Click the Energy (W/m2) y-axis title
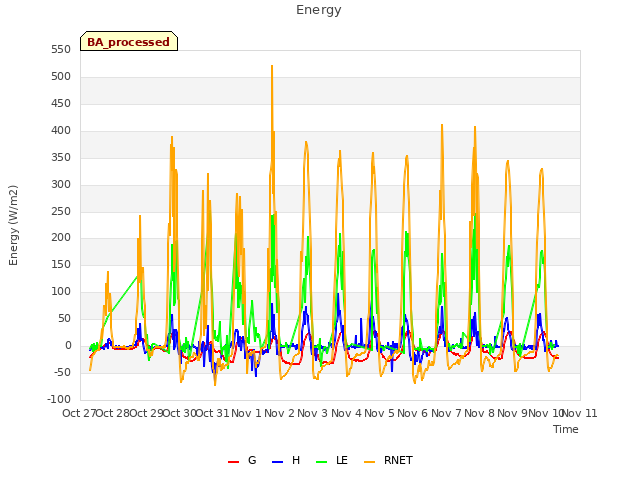640x480 pixels. coord(13,225)
